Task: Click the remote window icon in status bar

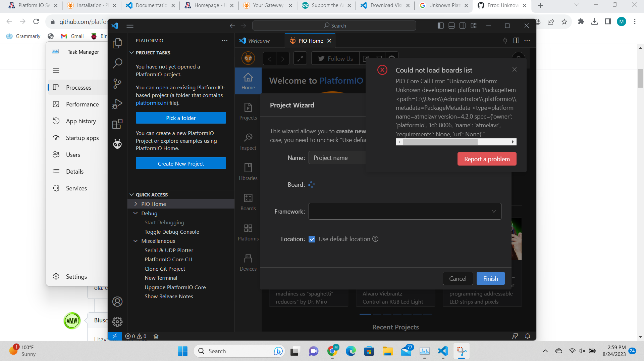Action: click(115, 336)
